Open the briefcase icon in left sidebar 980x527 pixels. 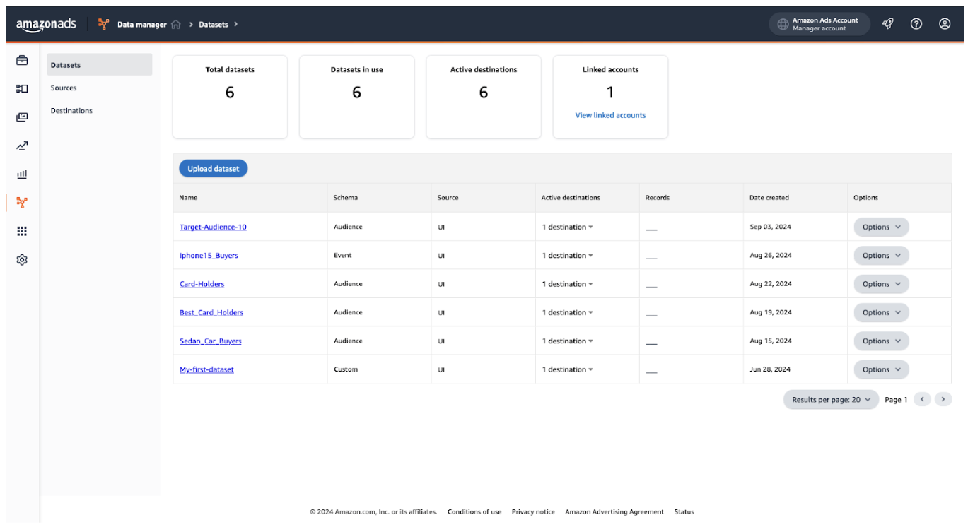22,60
